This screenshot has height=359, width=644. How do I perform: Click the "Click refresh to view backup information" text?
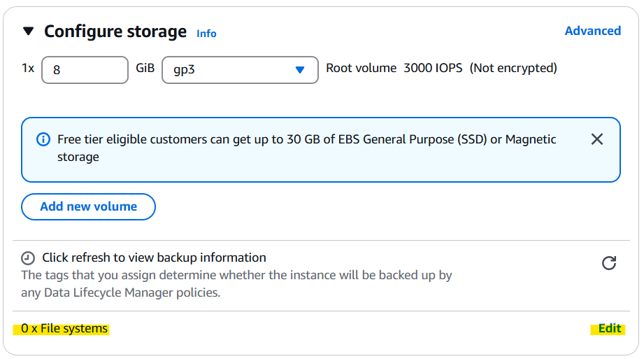(x=154, y=258)
